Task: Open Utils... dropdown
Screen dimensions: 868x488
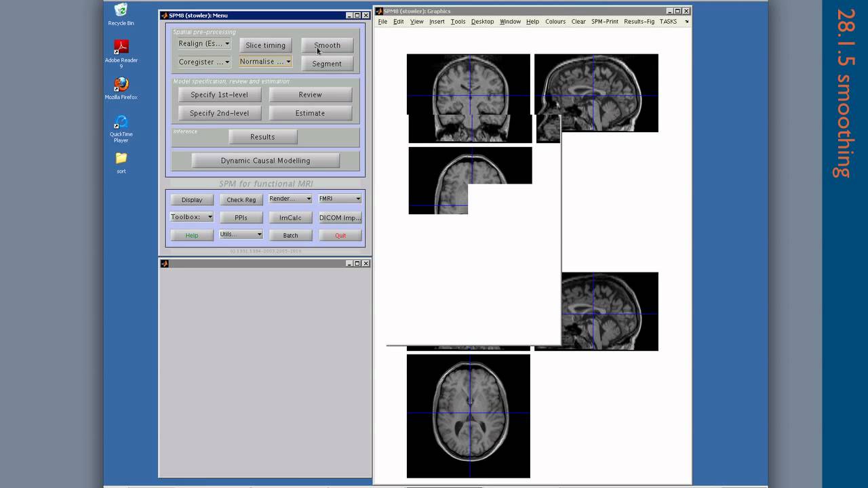Action: 241,235
